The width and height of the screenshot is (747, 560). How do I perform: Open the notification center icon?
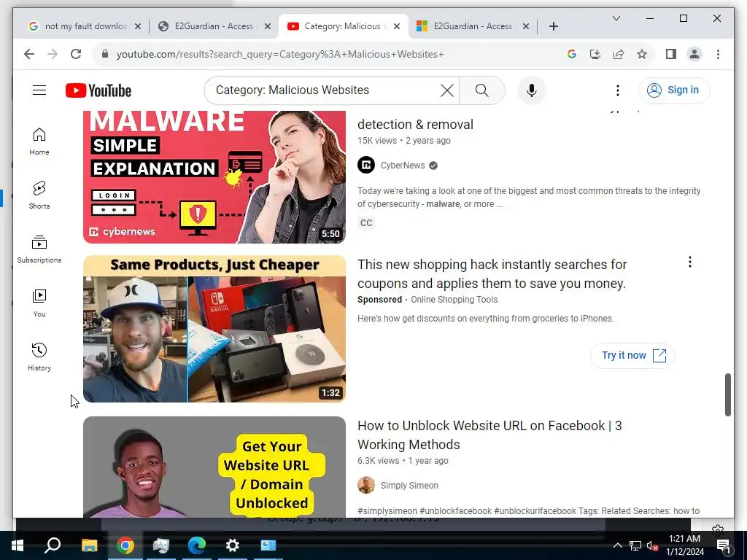[723, 545]
